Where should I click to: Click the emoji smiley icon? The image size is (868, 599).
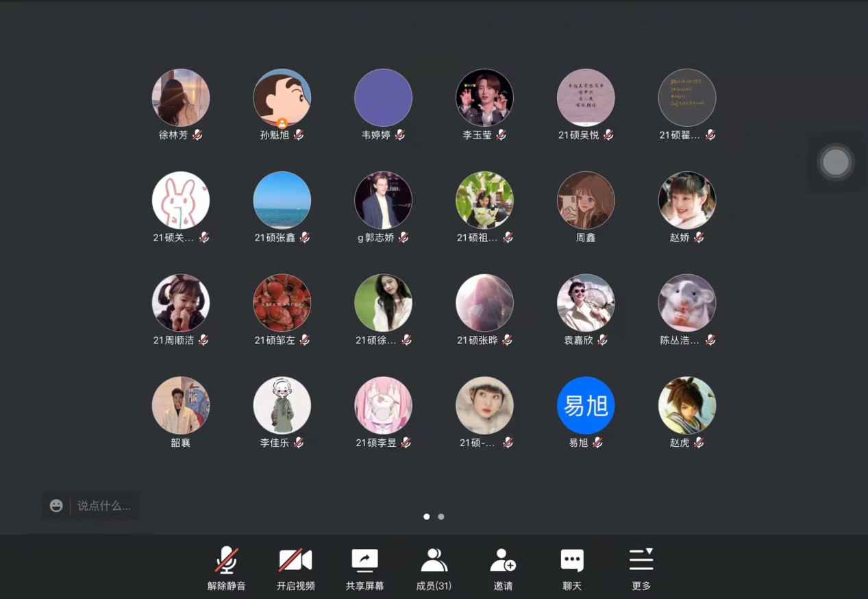pos(56,506)
